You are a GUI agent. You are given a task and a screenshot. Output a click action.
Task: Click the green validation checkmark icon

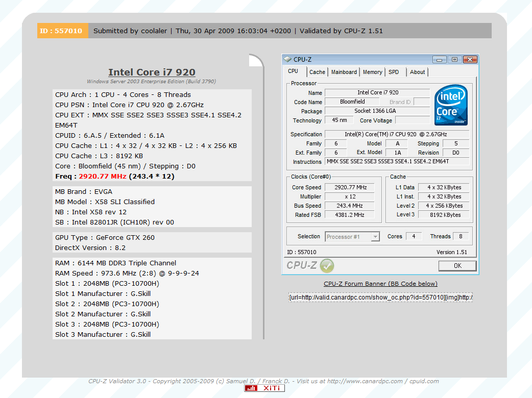tap(327, 265)
